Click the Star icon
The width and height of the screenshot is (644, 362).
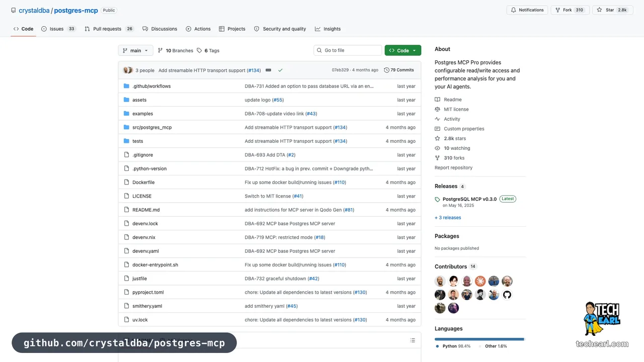click(x=600, y=10)
